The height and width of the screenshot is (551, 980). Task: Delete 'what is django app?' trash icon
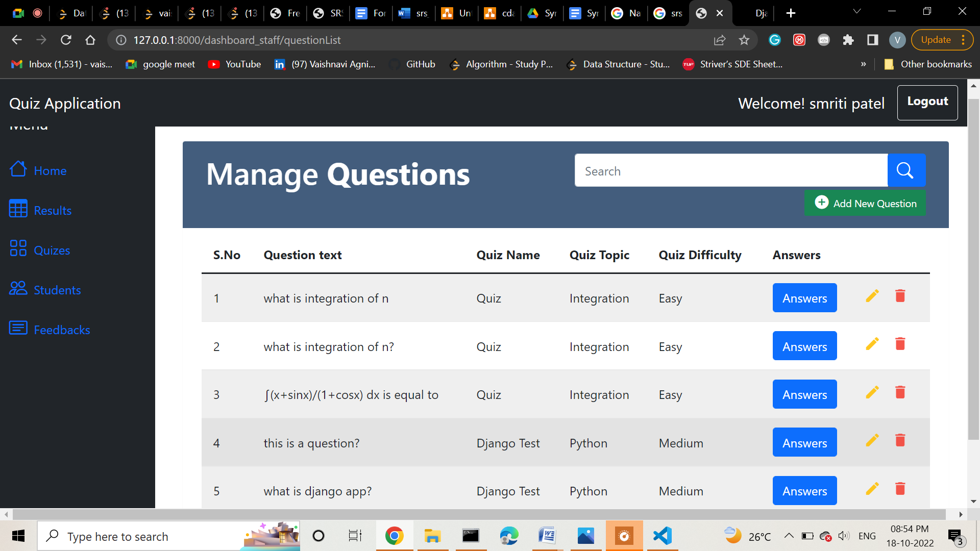point(900,489)
